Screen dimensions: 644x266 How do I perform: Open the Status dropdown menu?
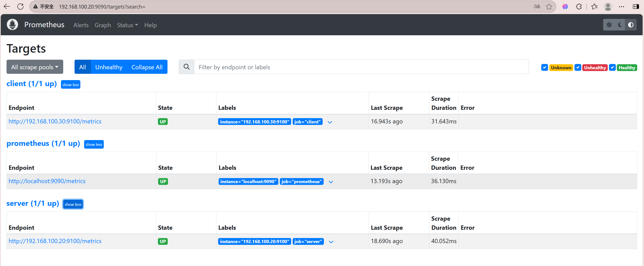tap(127, 25)
